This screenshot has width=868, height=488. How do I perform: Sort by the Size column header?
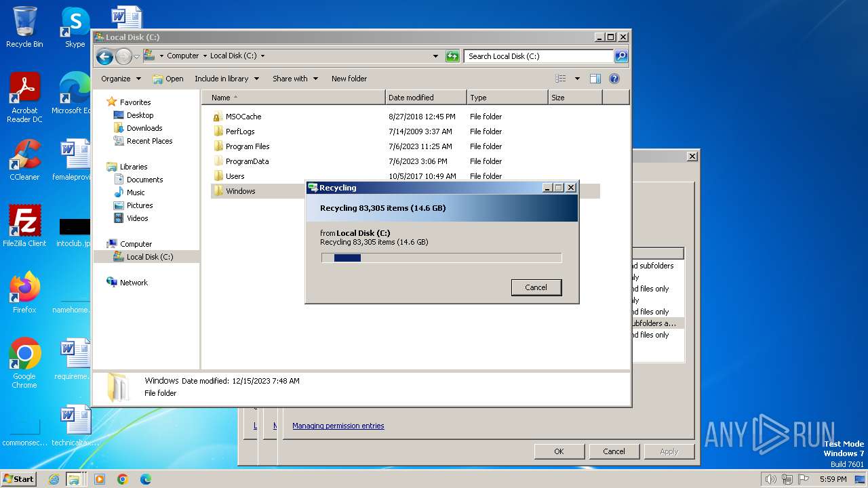(x=575, y=98)
